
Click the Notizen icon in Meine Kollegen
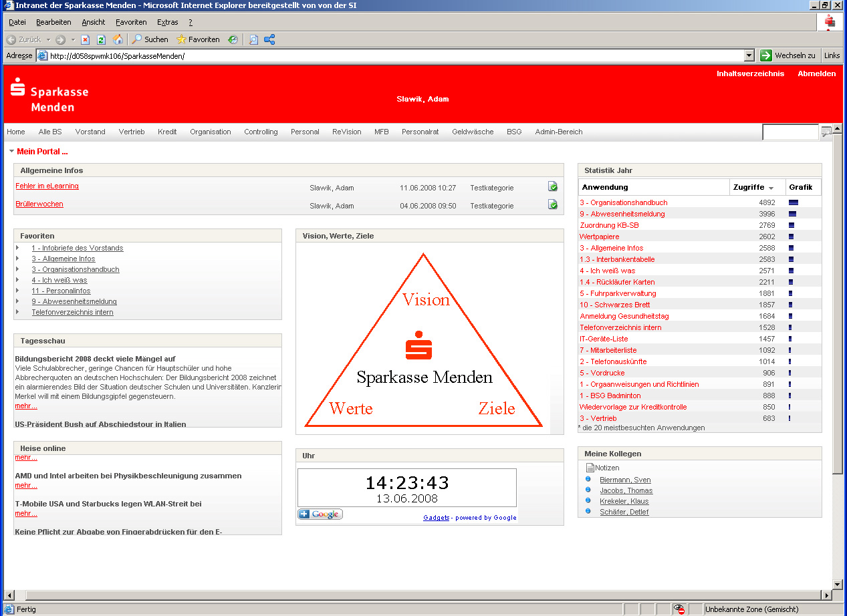point(590,468)
